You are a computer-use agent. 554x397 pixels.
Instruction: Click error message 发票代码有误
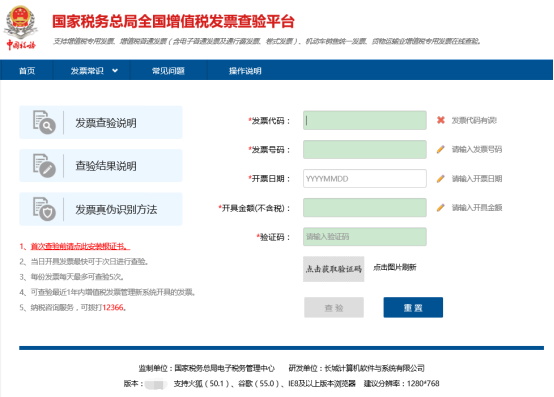tap(474, 120)
